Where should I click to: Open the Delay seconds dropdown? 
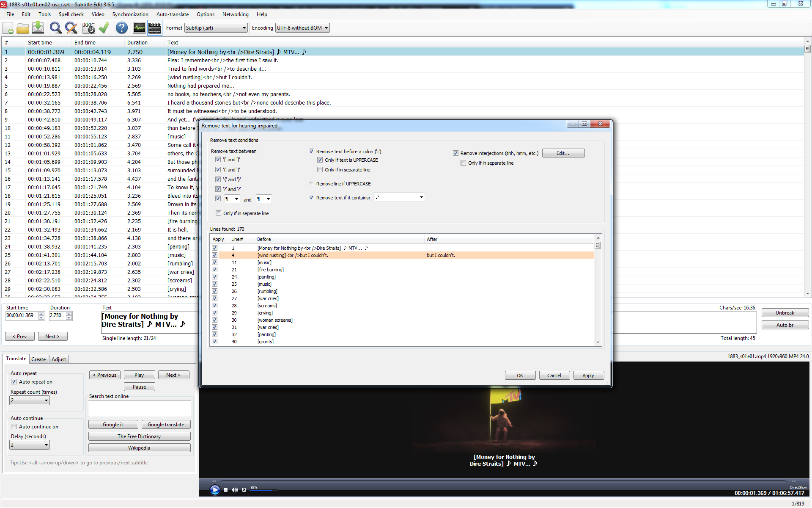[x=29, y=444]
